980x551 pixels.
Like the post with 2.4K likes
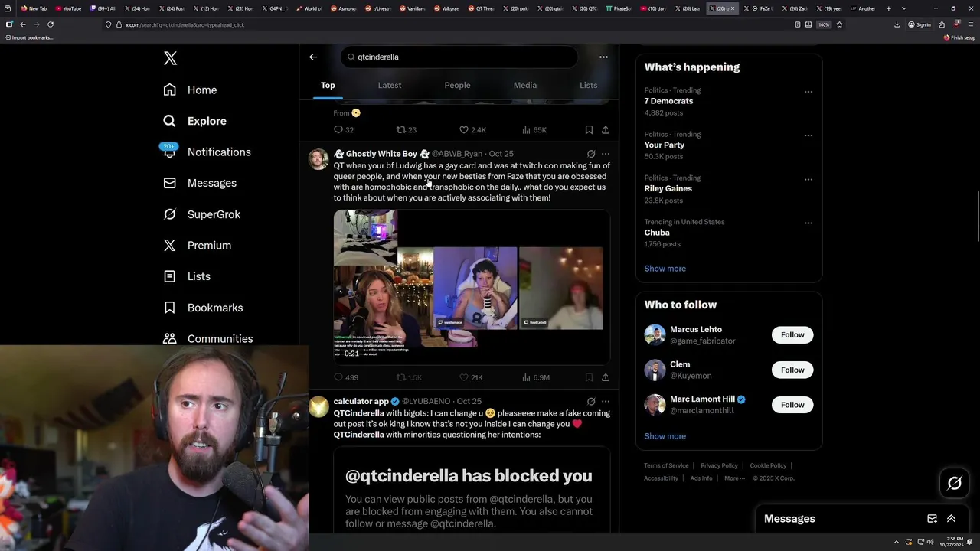coord(472,130)
